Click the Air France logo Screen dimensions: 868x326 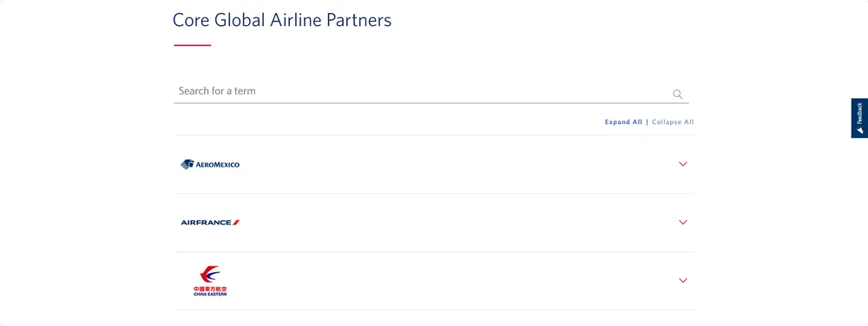[x=210, y=222]
